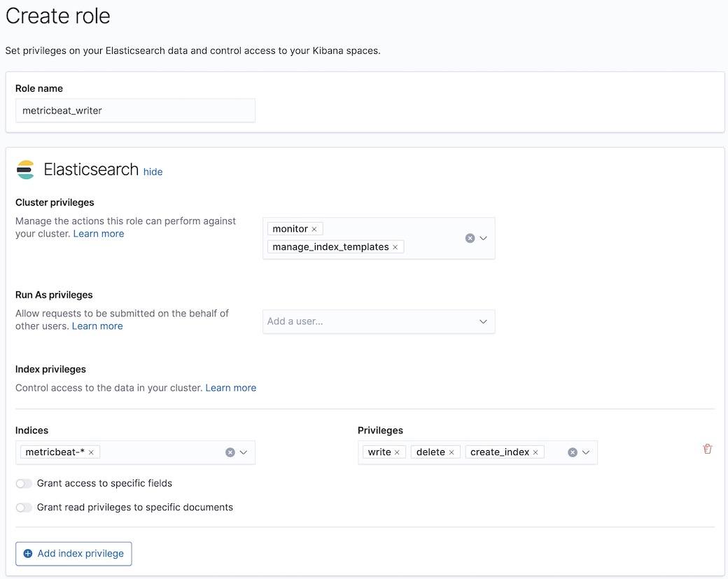
Task: Collapse the Elasticsearch section using hide
Action: [x=153, y=172]
